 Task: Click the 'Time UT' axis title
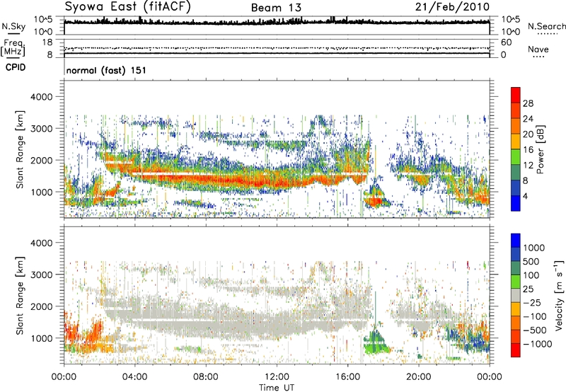click(x=277, y=388)
